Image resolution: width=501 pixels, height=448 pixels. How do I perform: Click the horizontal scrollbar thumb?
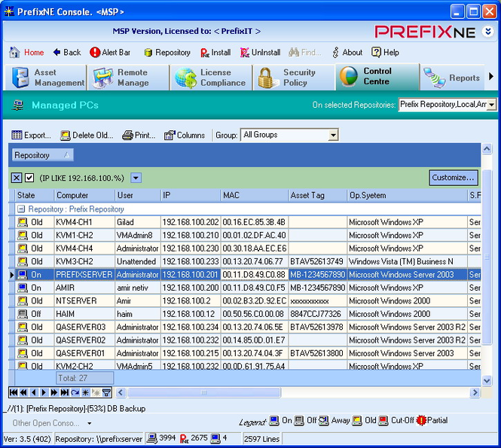pyautogui.click(x=204, y=392)
